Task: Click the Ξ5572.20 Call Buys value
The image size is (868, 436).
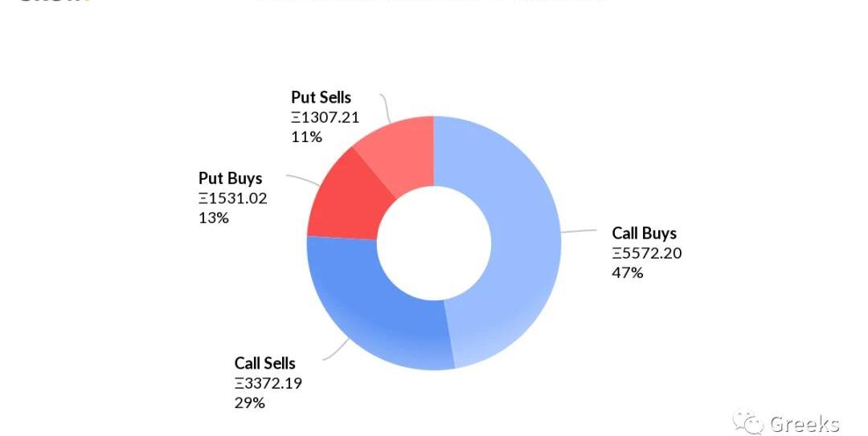Action: (647, 254)
